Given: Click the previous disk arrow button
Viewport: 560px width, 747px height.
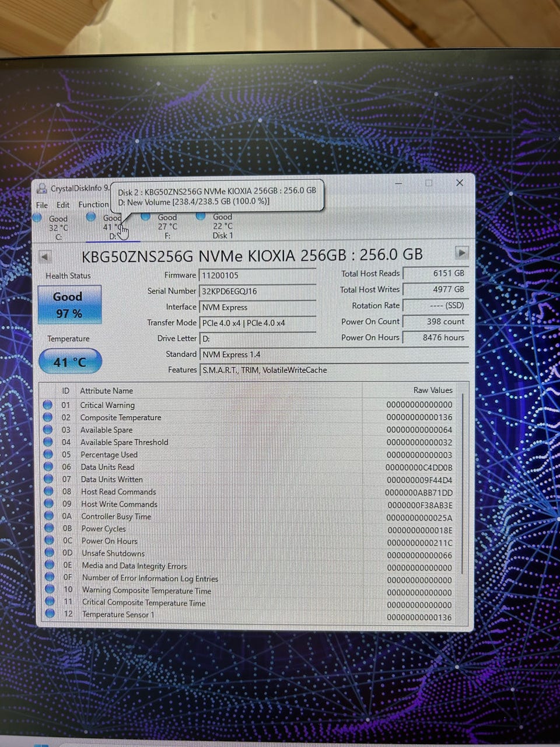Looking at the screenshot, I should 45,256.
